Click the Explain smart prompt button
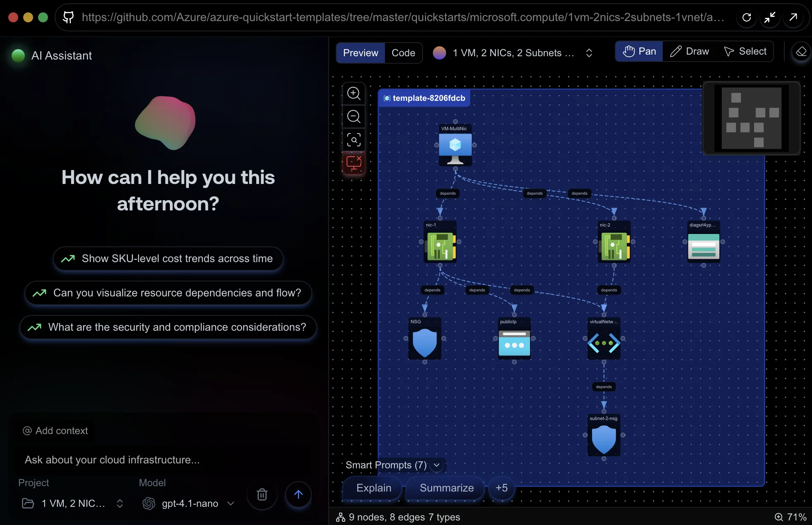This screenshot has height=525, width=812. click(x=373, y=488)
